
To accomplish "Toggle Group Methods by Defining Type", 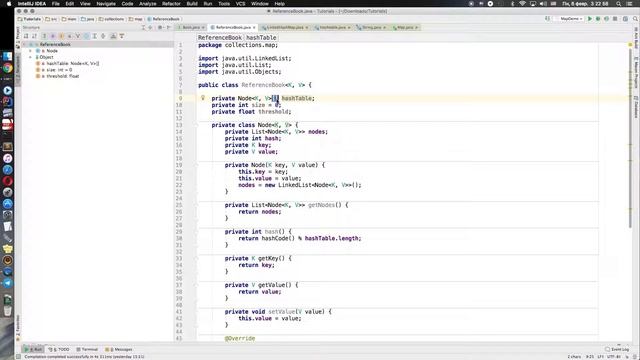I will (44, 36).
